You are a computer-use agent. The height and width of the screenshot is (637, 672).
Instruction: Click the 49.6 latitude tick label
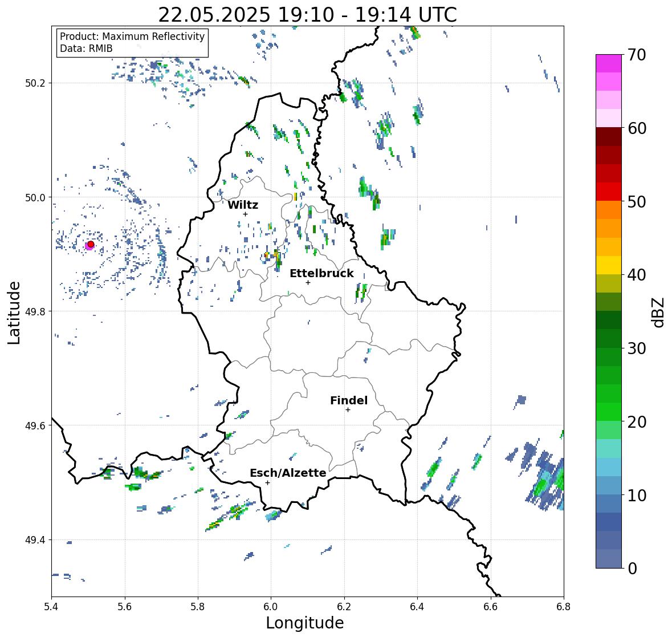pos(35,425)
